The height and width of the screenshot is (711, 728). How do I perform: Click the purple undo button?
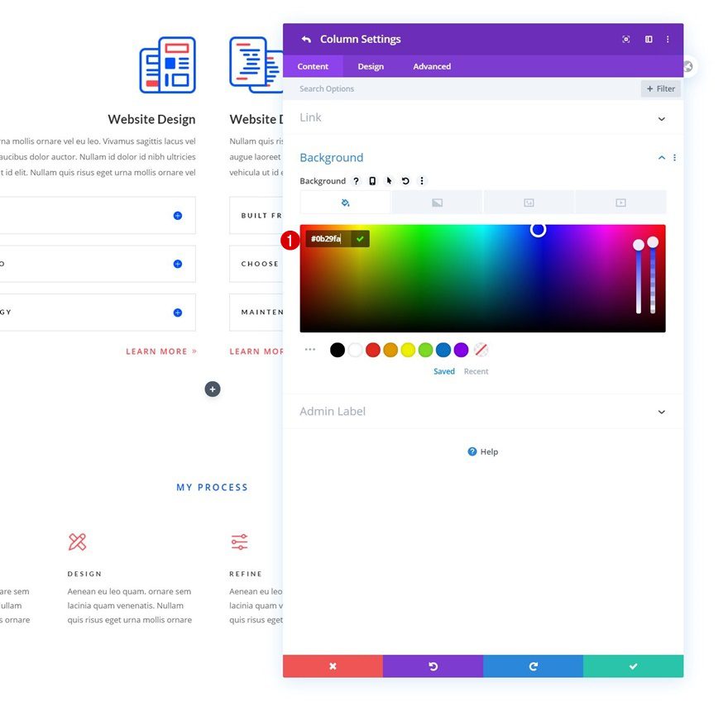click(x=433, y=666)
